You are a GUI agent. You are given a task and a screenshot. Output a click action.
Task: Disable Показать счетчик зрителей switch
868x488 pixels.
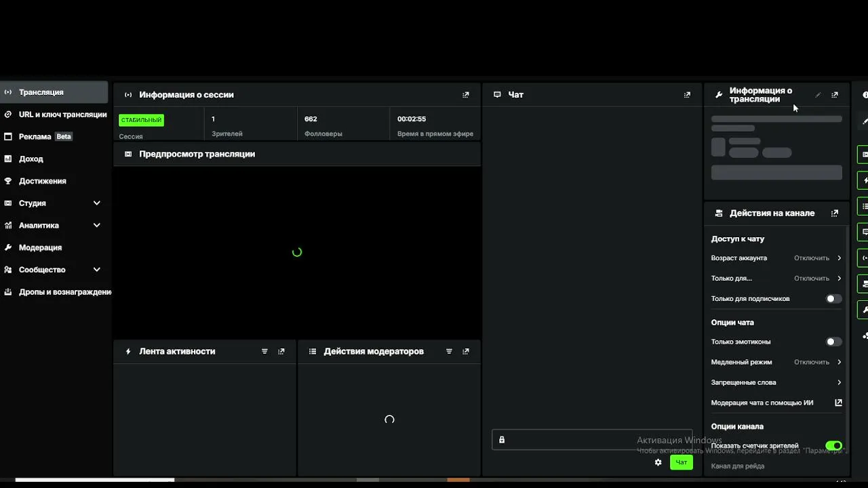pyautogui.click(x=833, y=446)
